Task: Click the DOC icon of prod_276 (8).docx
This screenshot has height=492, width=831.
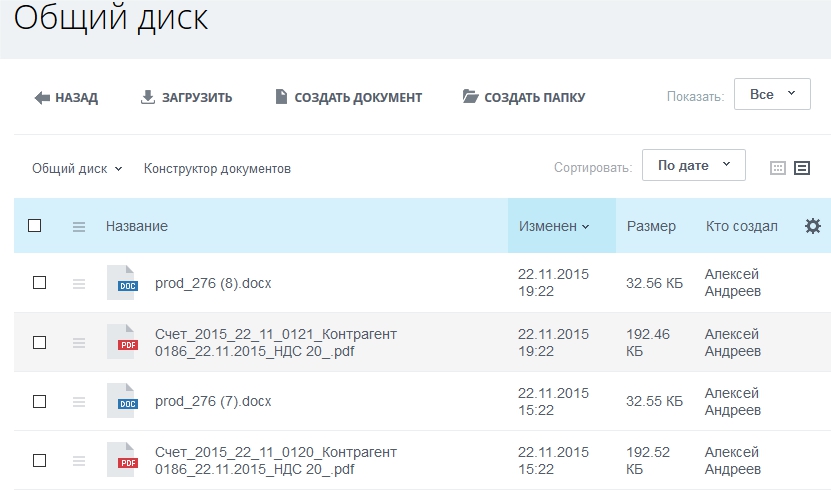Action: [121, 283]
